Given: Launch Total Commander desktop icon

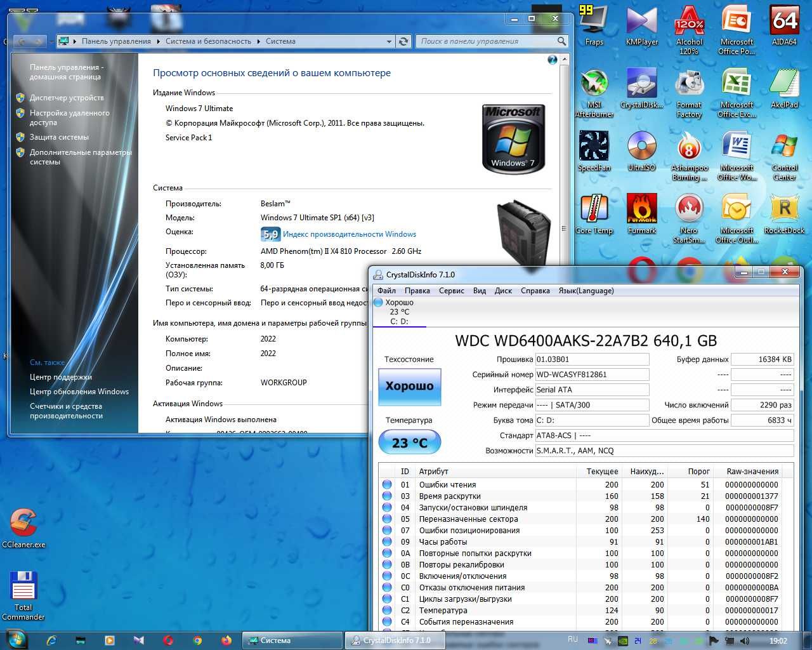Looking at the screenshot, I should coord(23,595).
